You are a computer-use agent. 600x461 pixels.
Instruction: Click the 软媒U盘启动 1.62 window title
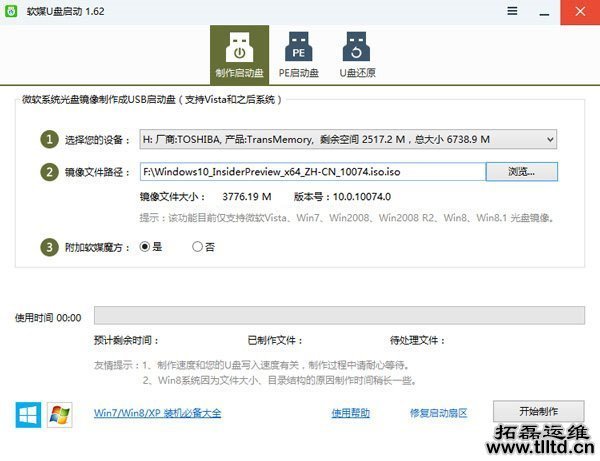click(65, 11)
